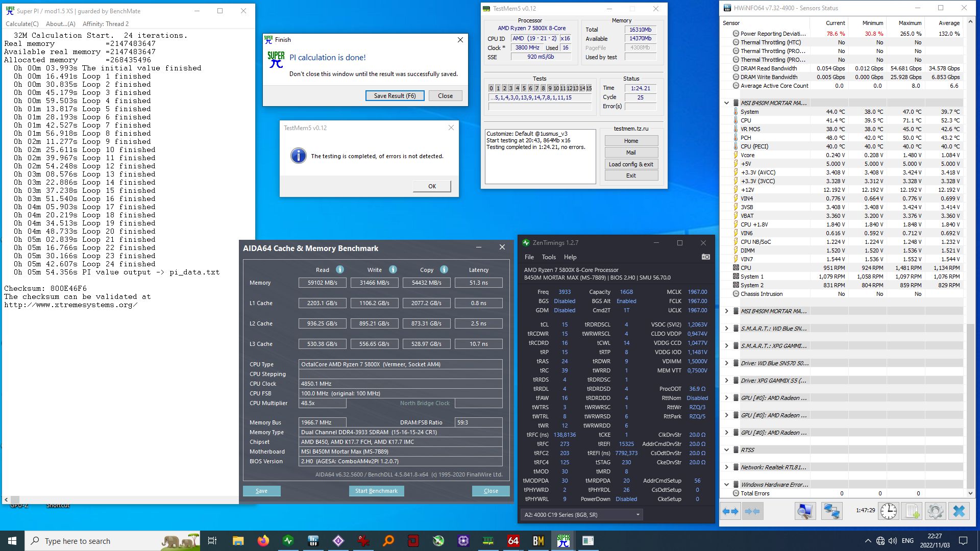The height and width of the screenshot is (551, 980).
Task: Expand Network: Realtek RTL81 sensor group
Action: pos(727,467)
